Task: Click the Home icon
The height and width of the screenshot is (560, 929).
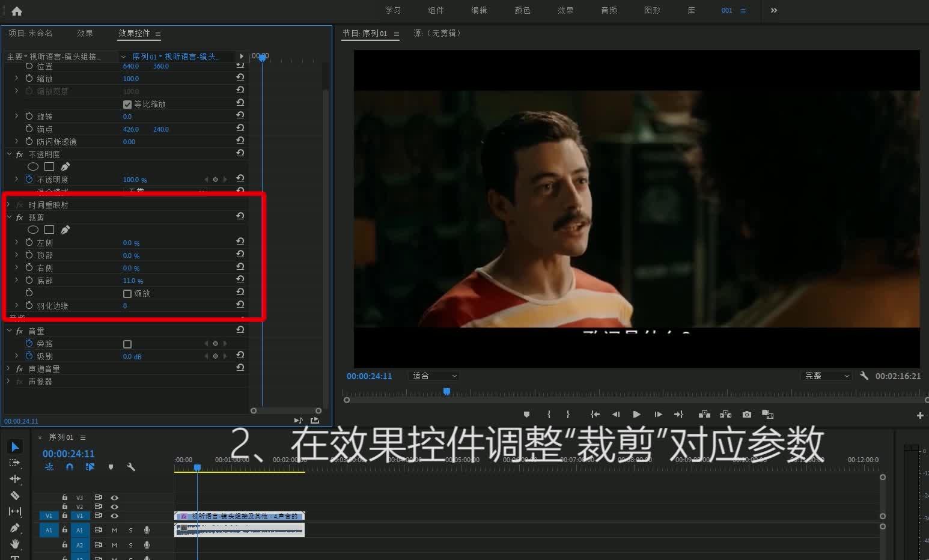Action: pyautogui.click(x=17, y=11)
